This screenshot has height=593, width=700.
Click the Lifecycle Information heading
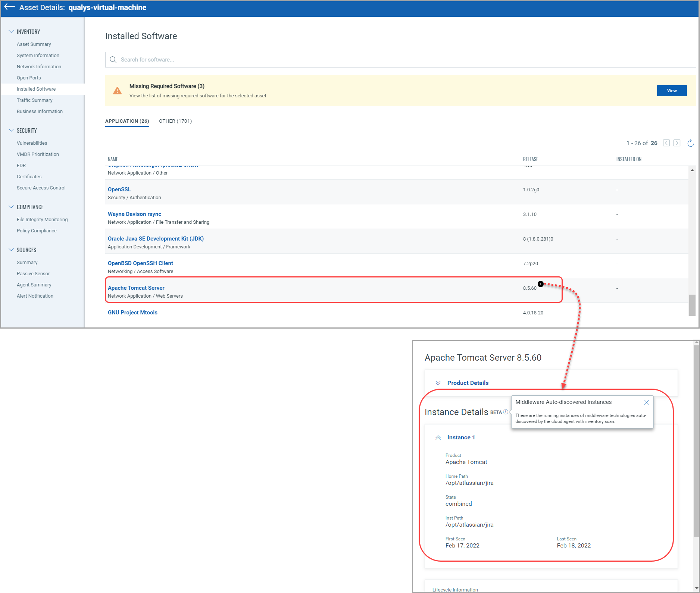pyautogui.click(x=455, y=590)
